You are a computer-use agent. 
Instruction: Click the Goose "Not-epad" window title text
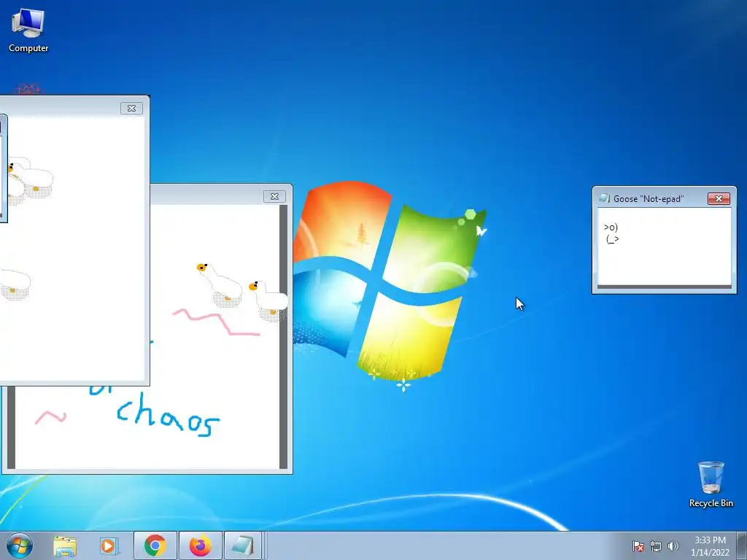tap(649, 198)
